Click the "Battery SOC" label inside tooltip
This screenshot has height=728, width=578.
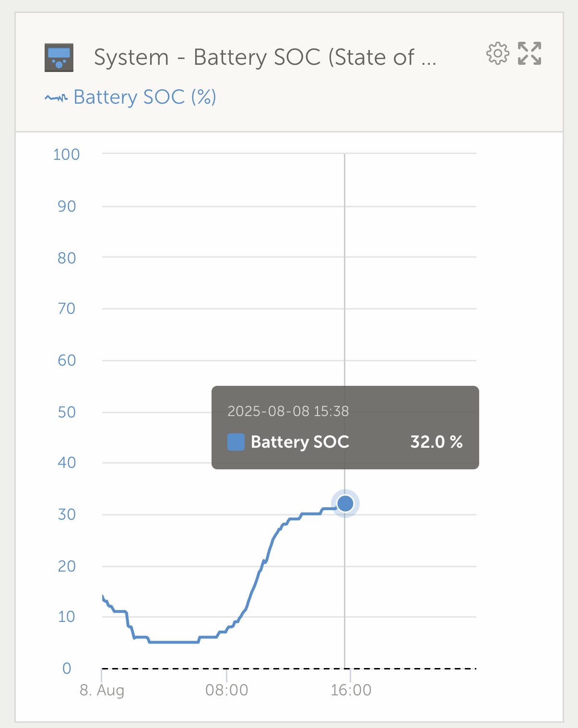[x=300, y=442]
